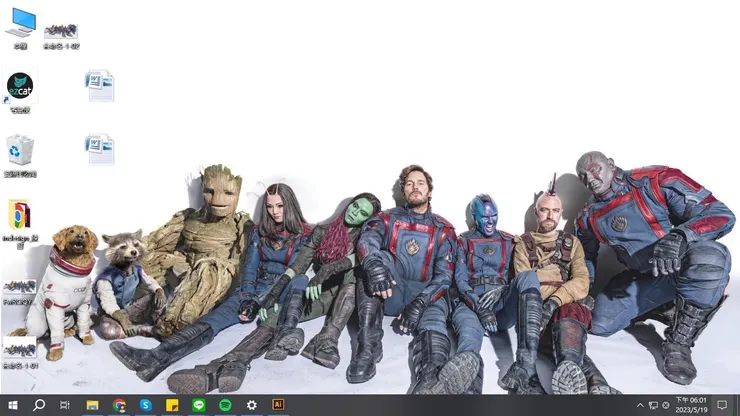Open the notification center icon
The height and width of the screenshot is (416, 740).
pos(723,405)
